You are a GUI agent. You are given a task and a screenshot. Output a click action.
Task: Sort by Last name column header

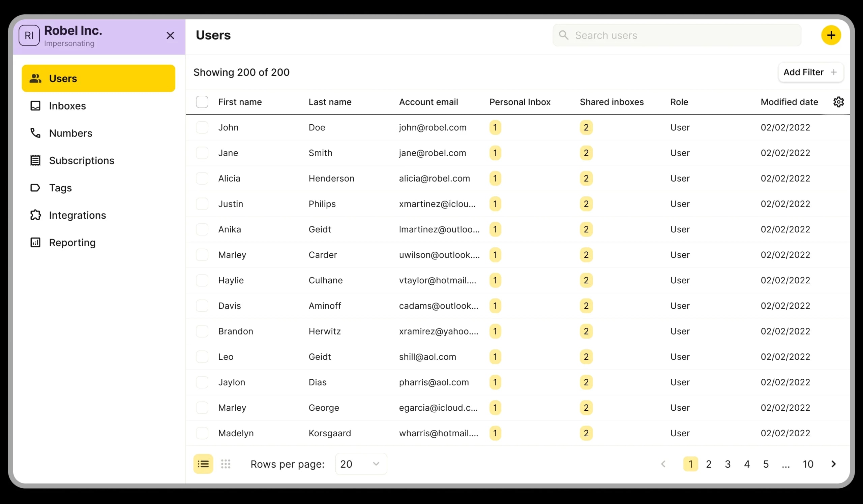point(330,102)
